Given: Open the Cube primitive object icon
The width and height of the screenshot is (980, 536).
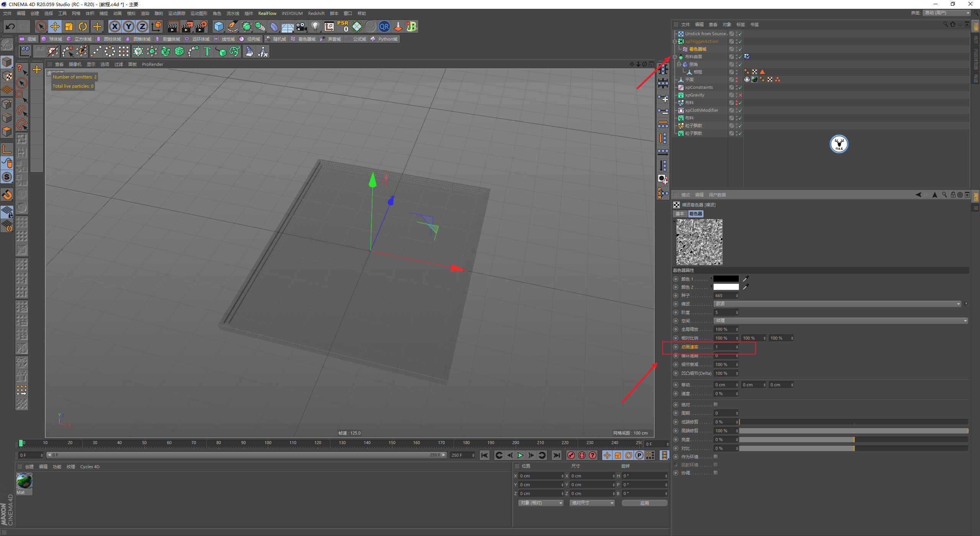Looking at the screenshot, I should (219, 26).
